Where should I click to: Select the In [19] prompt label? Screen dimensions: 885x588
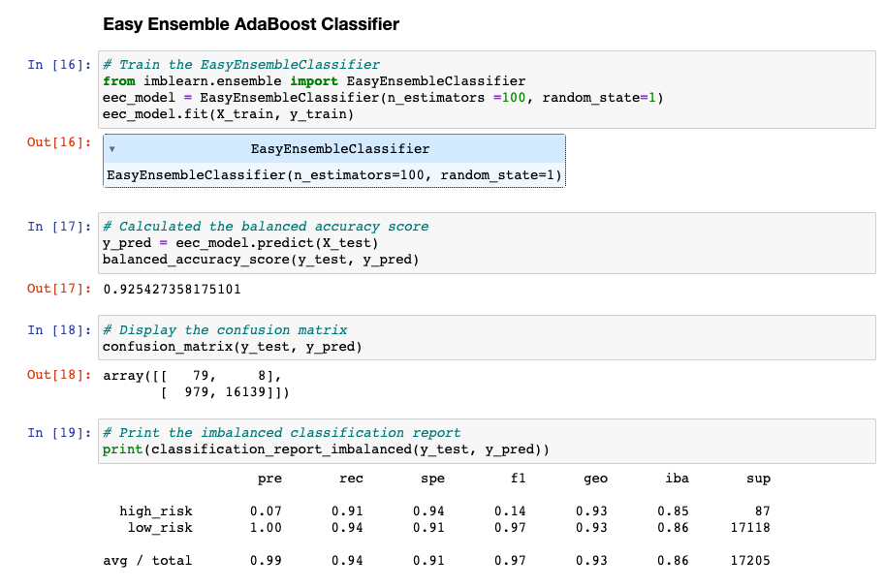point(59,433)
